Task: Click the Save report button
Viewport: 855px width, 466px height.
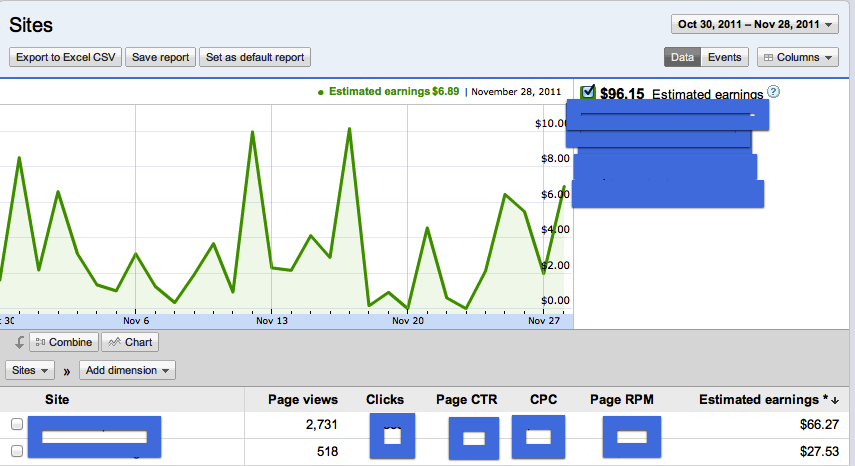Action: [x=160, y=57]
